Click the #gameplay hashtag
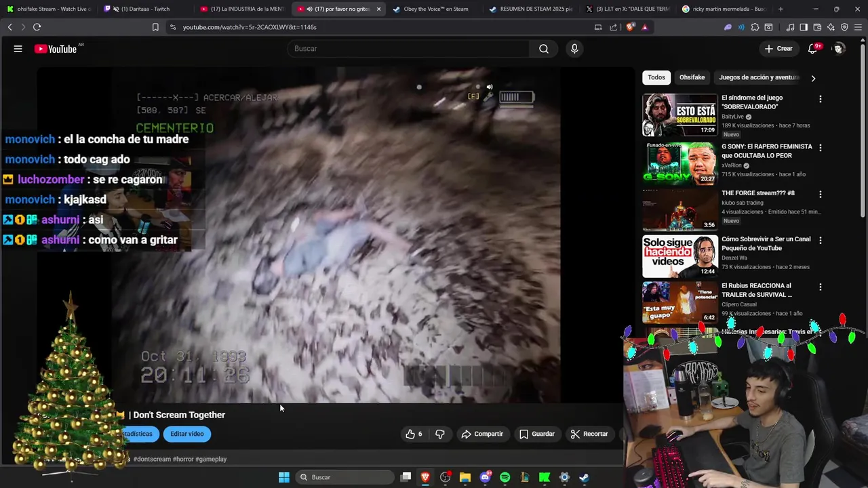 click(211, 459)
